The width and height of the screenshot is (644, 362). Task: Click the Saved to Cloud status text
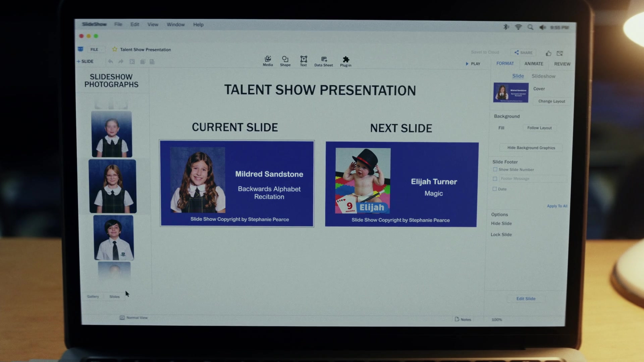coord(485,52)
